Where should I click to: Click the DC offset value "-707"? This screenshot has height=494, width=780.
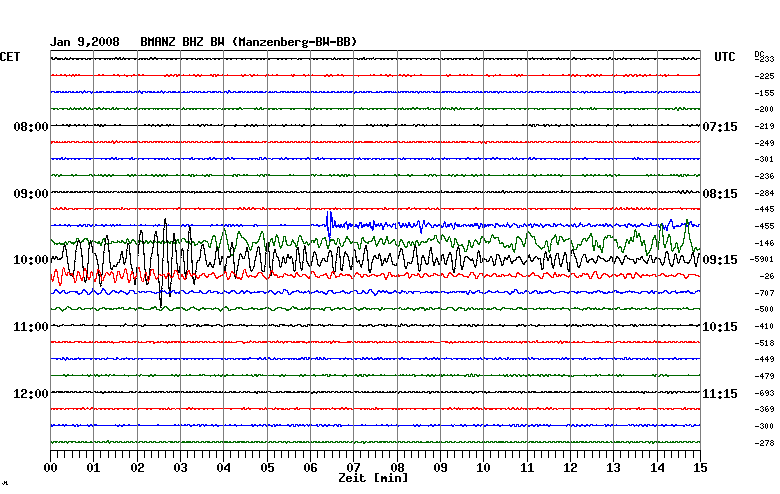765,293
